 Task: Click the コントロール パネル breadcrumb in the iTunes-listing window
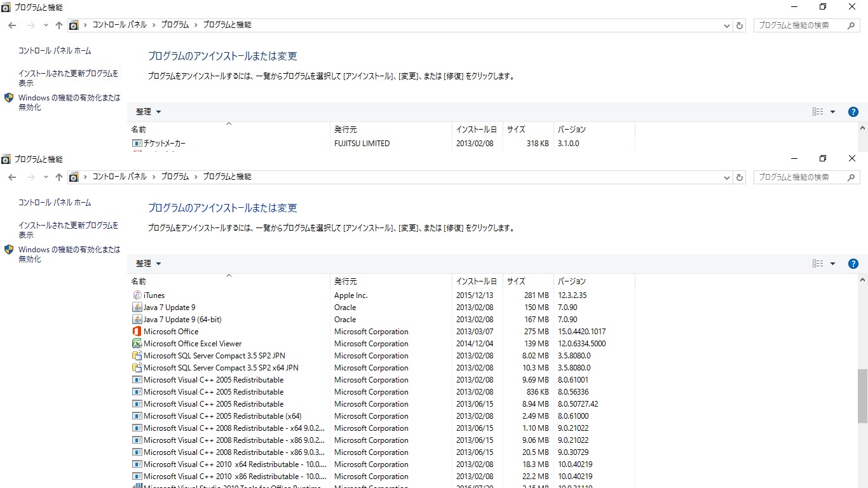point(119,177)
